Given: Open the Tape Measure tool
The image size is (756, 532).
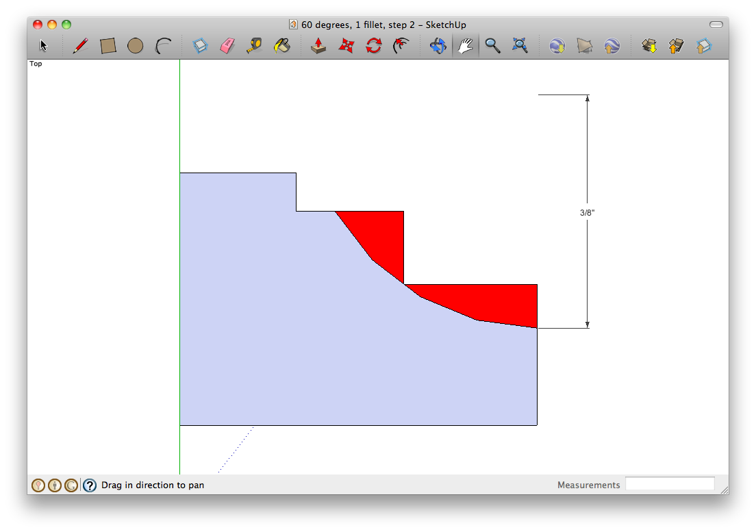Looking at the screenshot, I should (x=255, y=45).
